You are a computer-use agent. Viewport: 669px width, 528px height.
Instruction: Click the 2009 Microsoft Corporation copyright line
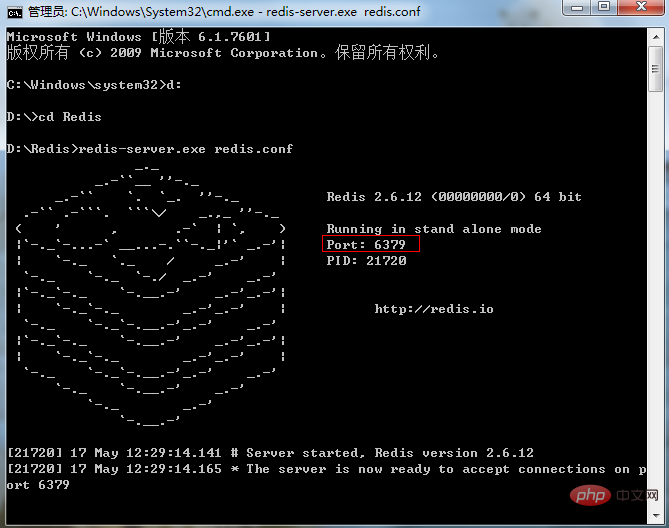[222, 53]
